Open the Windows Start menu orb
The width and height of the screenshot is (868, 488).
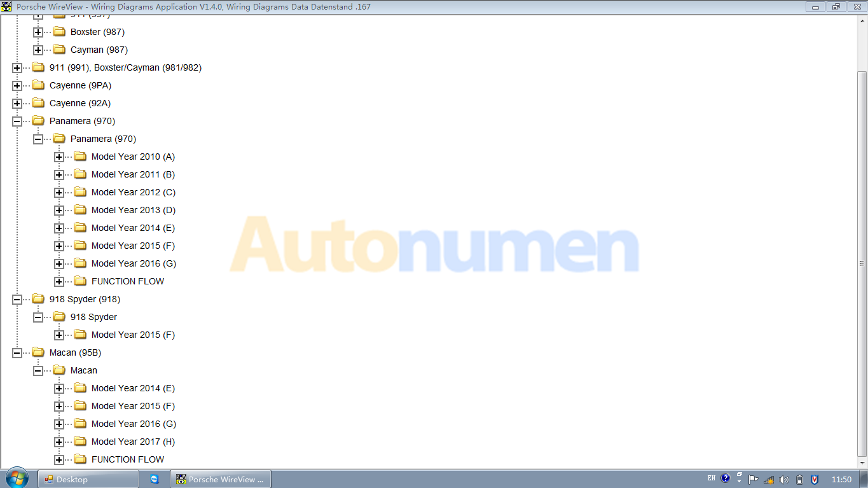click(x=17, y=478)
